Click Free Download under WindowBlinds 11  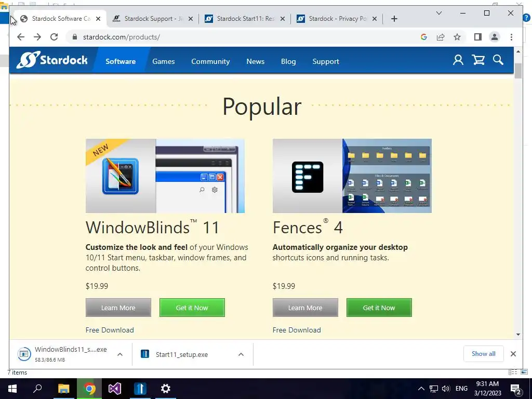point(110,330)
